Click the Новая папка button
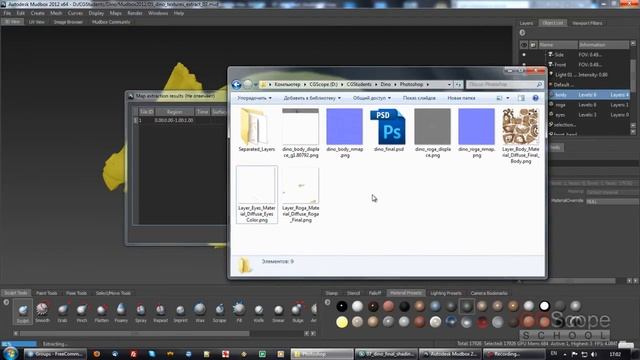640x360 pixels. pos(461,98)
